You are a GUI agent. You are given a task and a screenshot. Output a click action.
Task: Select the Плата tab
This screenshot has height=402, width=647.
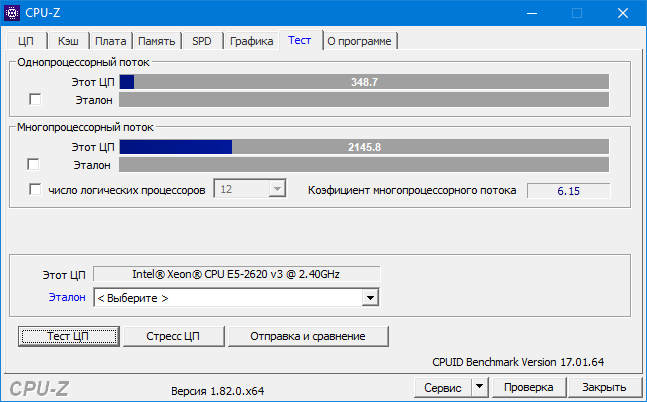(x=111, y=41)
